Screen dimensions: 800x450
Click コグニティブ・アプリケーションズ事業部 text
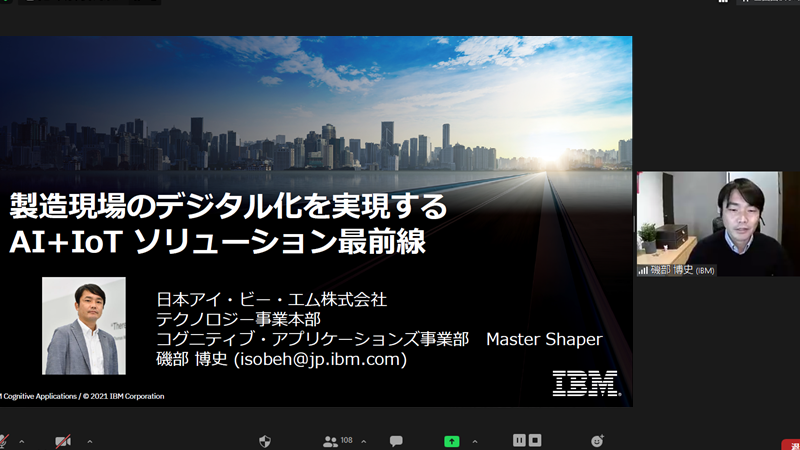tap(312, 339)
